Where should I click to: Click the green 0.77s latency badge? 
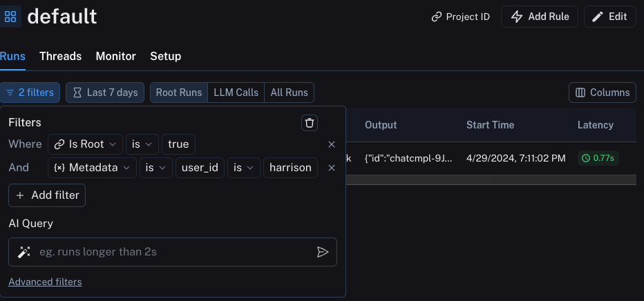coord(598,158)
